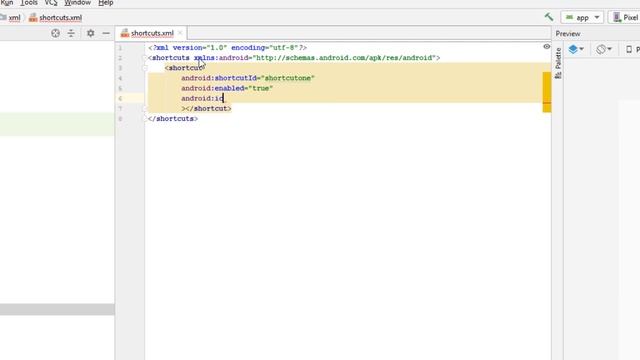Click the "shortcutone" value text

coord(288,78)
